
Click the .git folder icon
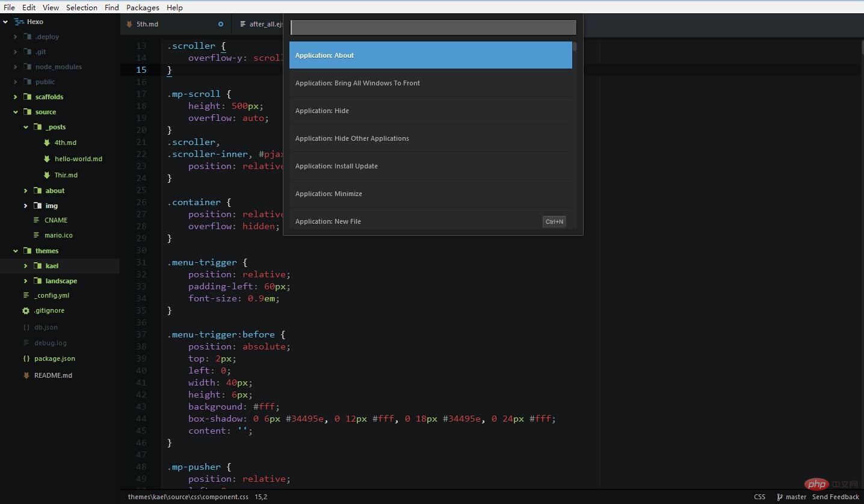[27, 52]
